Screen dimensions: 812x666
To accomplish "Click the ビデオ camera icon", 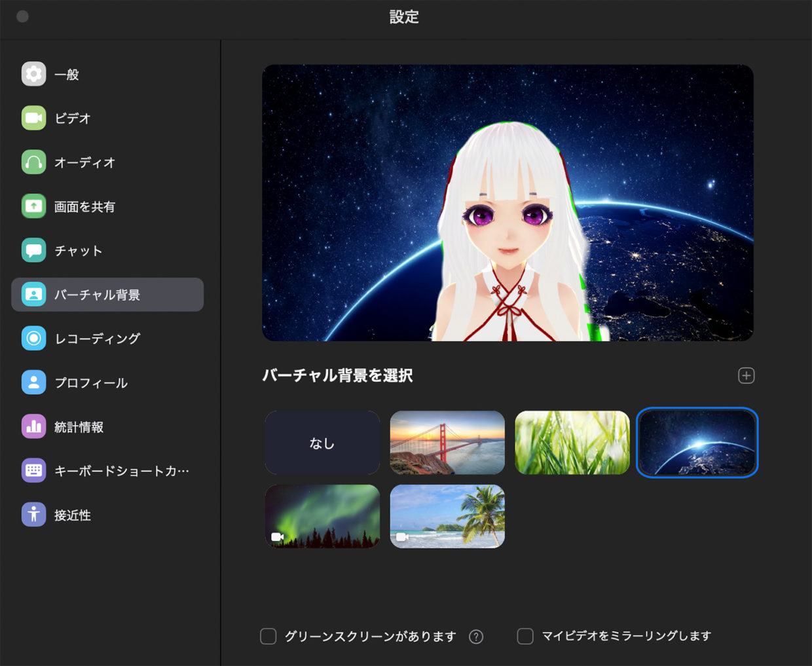I will [33, 118].
